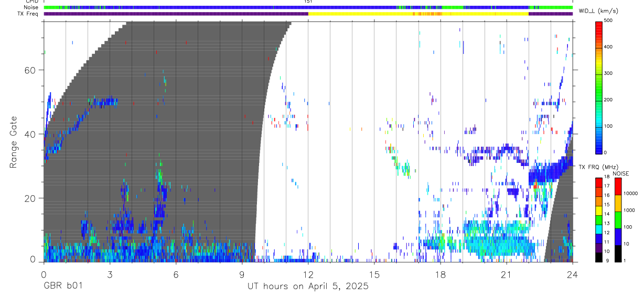The height and width of the screenshot is (297, 644).
Task: Click the '18' tick on TX FRQ bar
Action: click(x=607, y=178)
